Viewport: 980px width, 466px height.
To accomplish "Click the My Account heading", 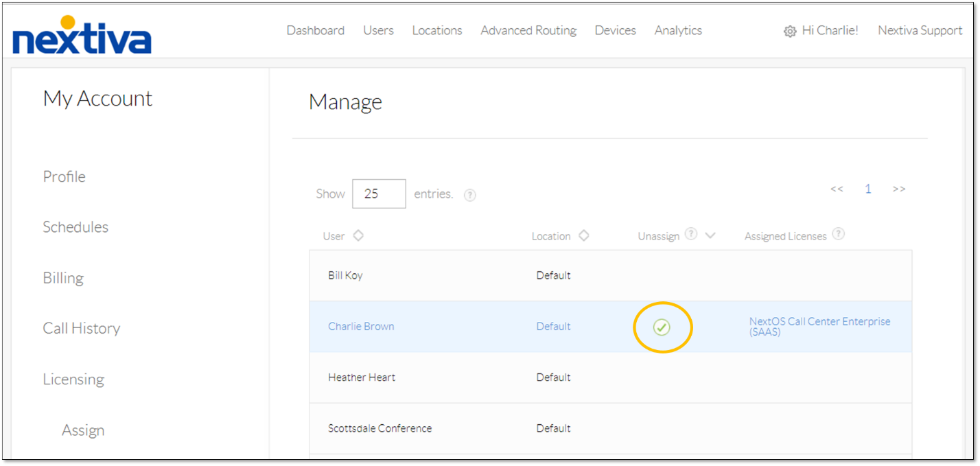I will [x=97, y=99].
